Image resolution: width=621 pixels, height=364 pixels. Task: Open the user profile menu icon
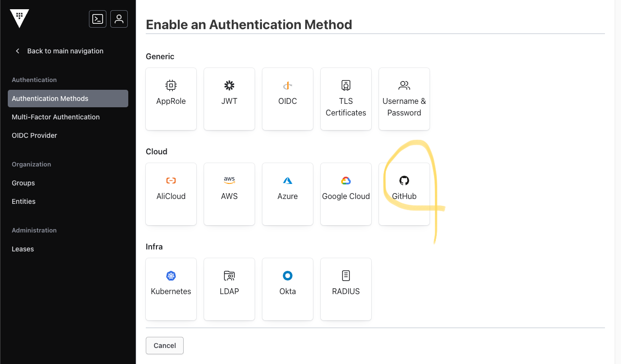119,19
